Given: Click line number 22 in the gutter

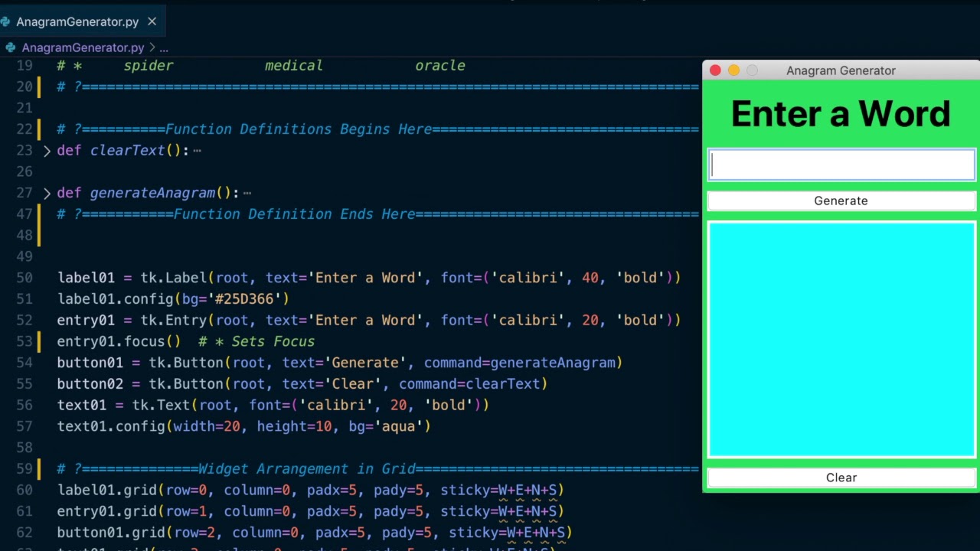Looking at the screenshot, I should tap(24, 129).
